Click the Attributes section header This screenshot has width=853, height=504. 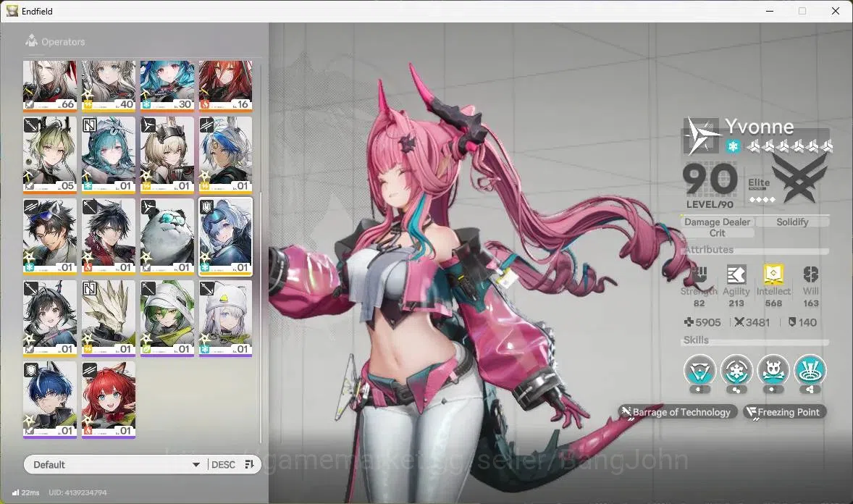point(709,249)
